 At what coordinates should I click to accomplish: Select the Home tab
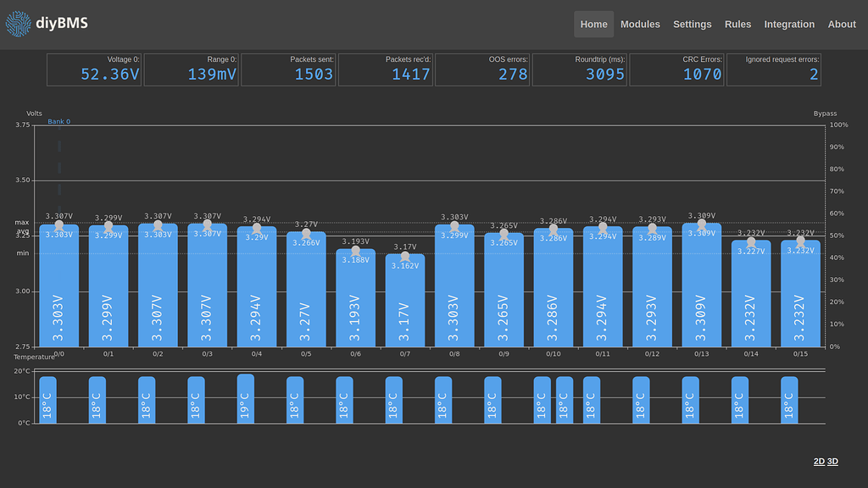593,24
